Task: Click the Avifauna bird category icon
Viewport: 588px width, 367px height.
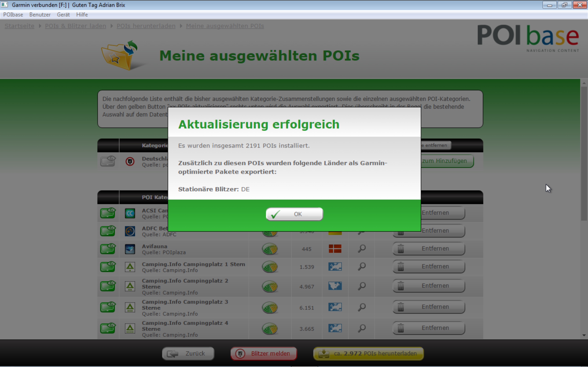Action: coord(130,249)
